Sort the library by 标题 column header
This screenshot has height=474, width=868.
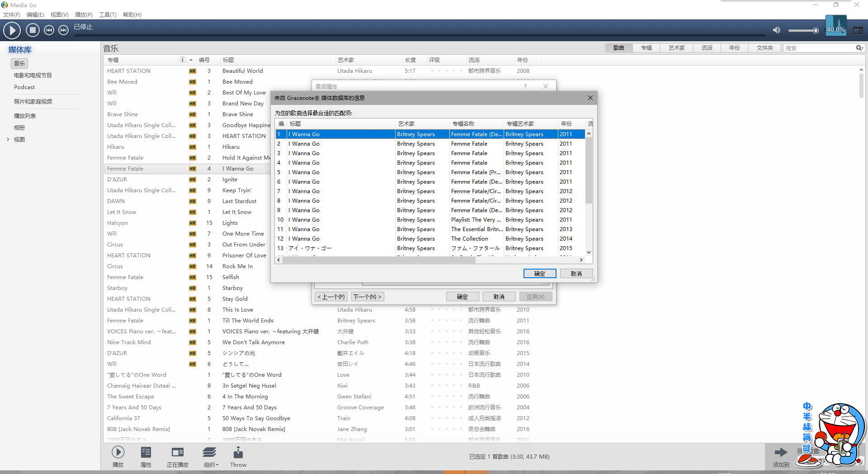[x=277, y=60]
